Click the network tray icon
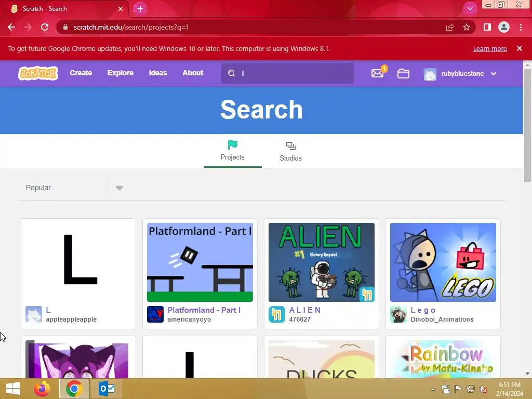The width and height of the screenshot is (532, 399). tap(471, 390)
